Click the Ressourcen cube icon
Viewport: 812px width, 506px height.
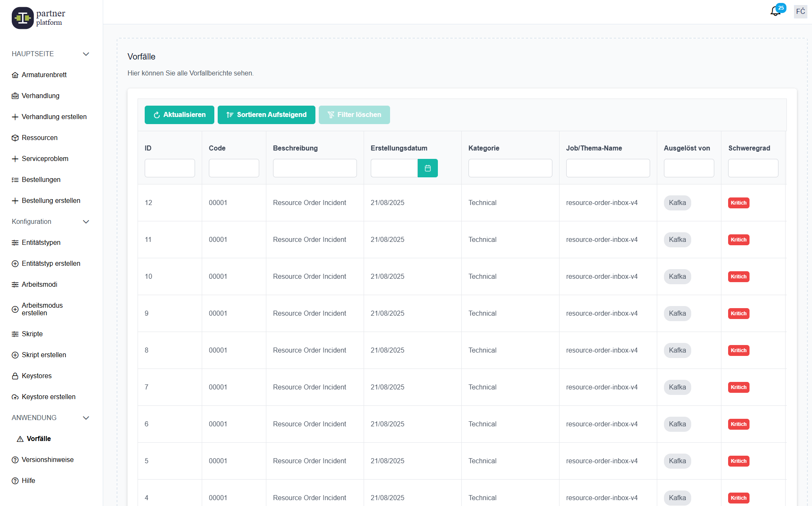point(15,138)
